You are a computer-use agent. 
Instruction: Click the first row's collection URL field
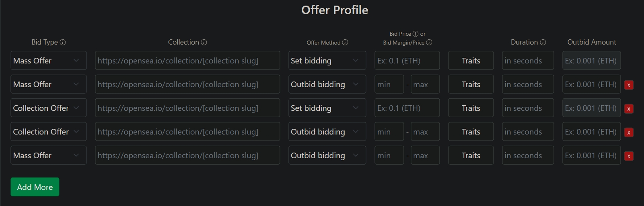(187, 61)
